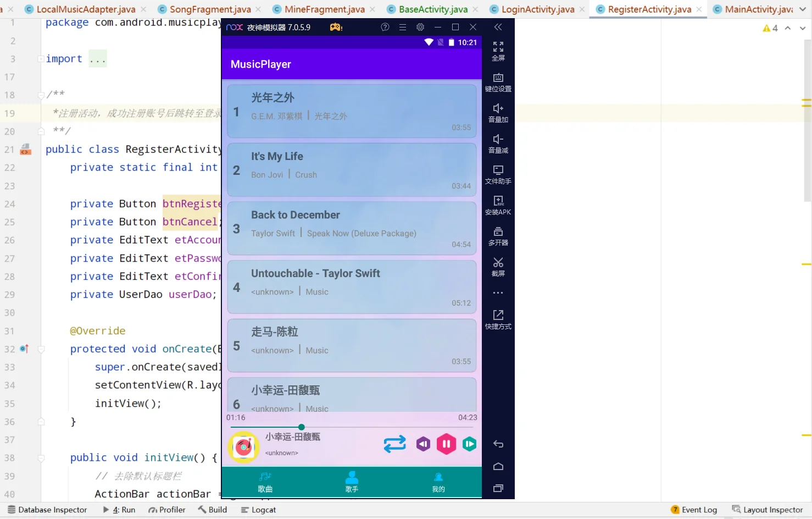Viewport: 812px width, 519px height.
Task: Open the Logcat panel
Action: coord(258,510)
